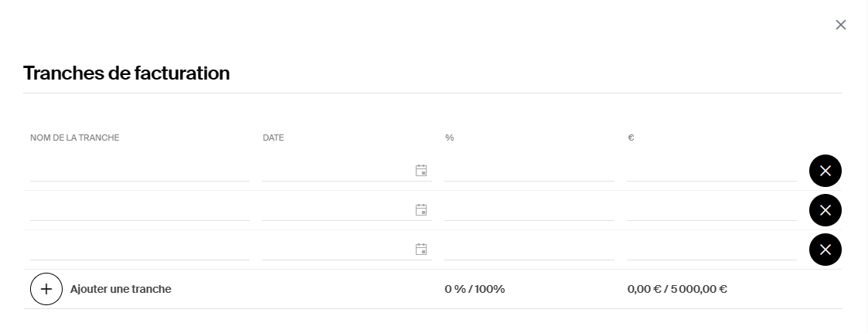This screenshot has height=333, width=868.
Task: Select the first row date field
Action: [347, 171]
